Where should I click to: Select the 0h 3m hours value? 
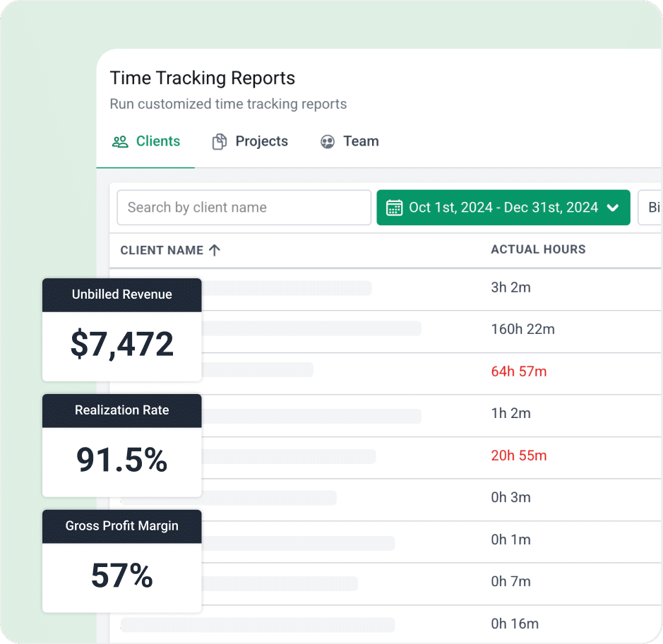click(x=510, y=498)
